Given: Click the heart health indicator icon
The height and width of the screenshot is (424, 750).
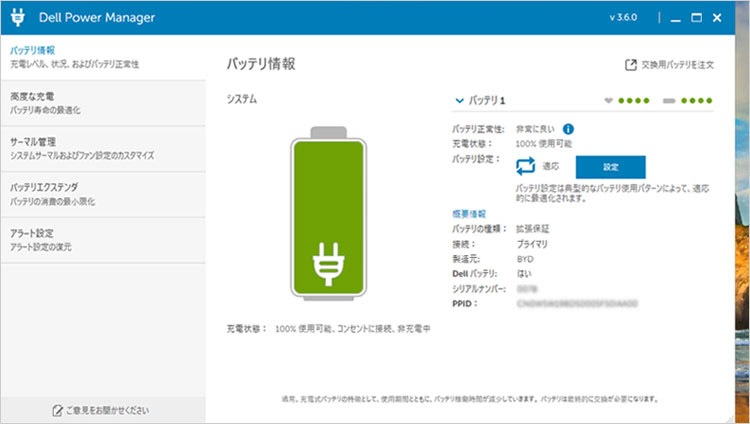Looking at the screenshot, I should point(608,100).
